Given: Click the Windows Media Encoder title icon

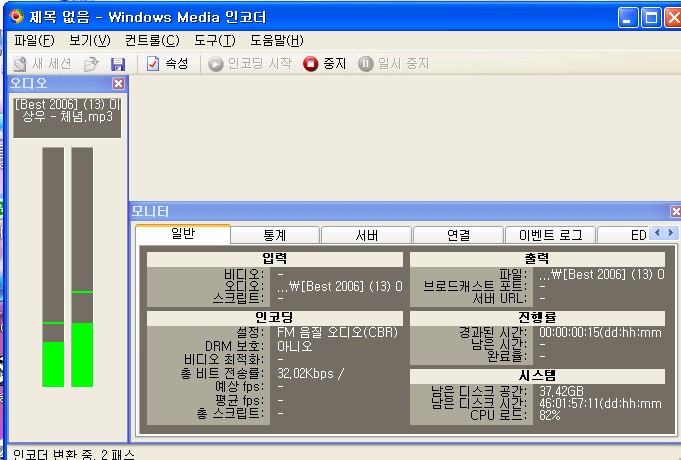Looking at the screenshot, I should click(x=17, y=17).
